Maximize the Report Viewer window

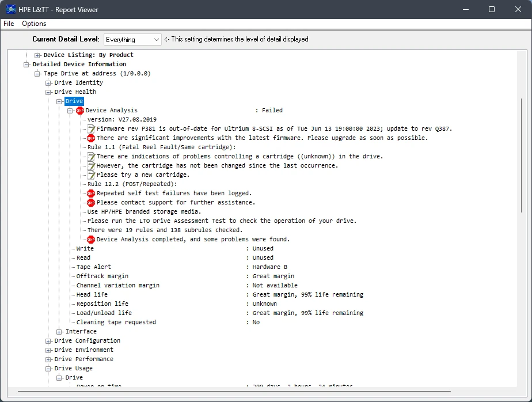pos(492,9)
